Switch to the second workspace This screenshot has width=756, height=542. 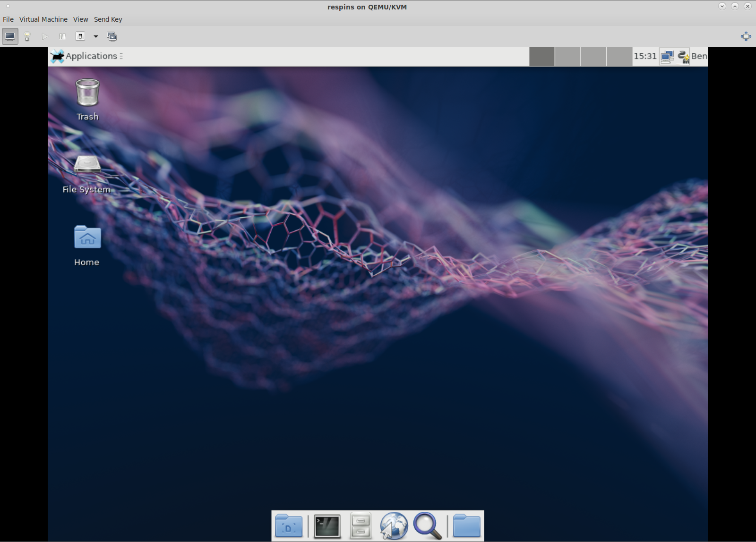567,56
